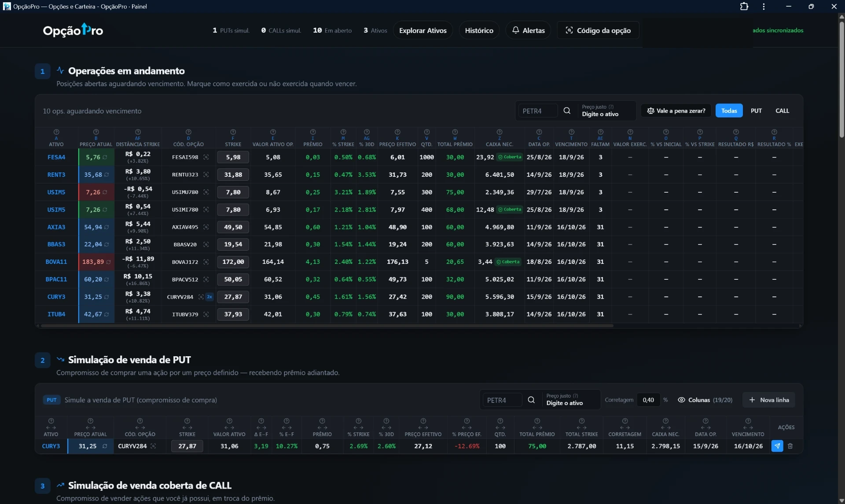Open help for RESULTADO R$ column
The height and width of the screenshot is (504, 845).
click(x=736, y=132)
